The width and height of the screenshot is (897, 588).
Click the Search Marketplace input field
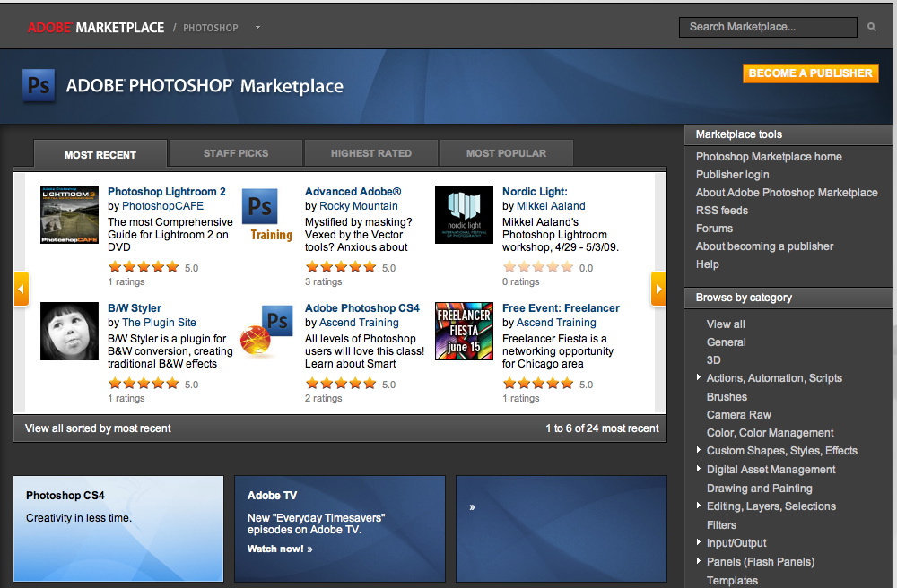(x=768, y=27)
